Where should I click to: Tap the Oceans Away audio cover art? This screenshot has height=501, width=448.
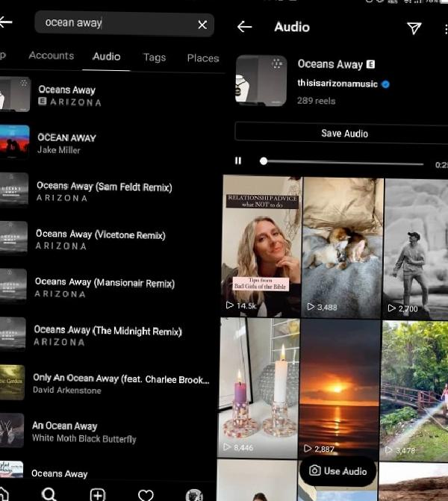(x=261, y=81)
